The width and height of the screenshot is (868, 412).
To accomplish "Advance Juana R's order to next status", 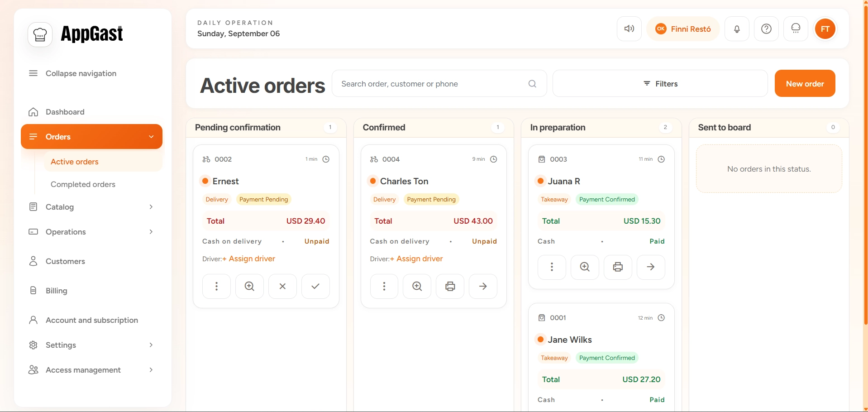I will pyautogui.click(x=651, y=267).
